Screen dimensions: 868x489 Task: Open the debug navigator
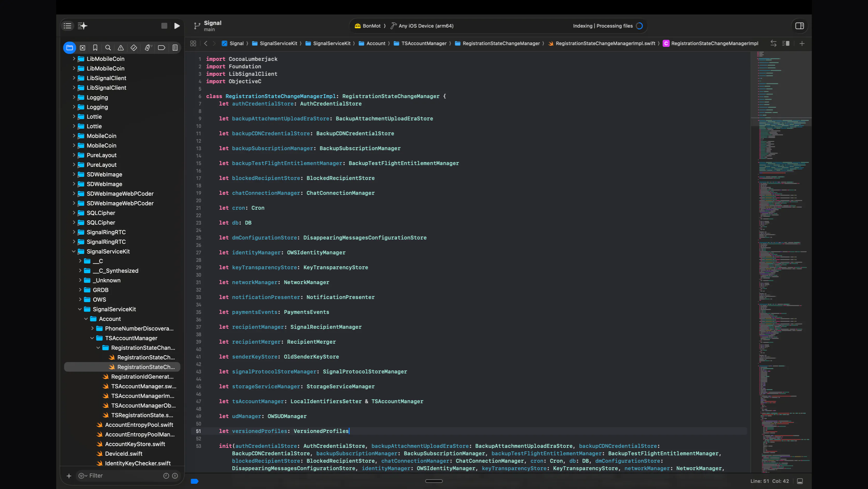[148, 48]
